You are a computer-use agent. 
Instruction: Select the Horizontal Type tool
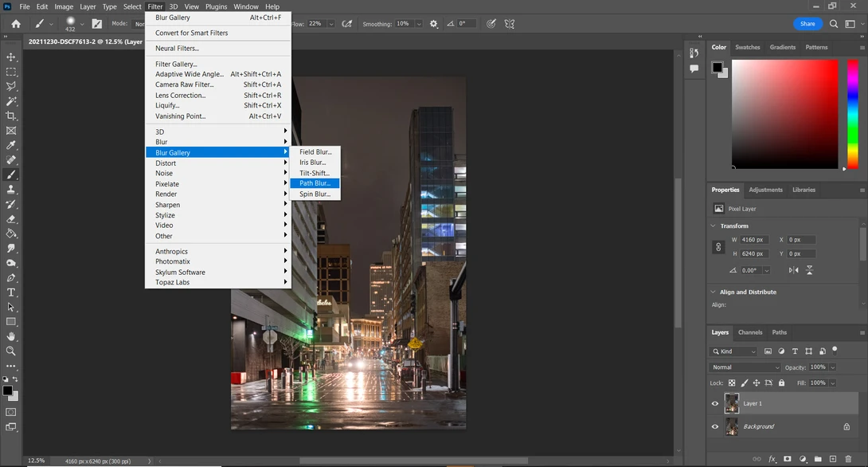10,292
